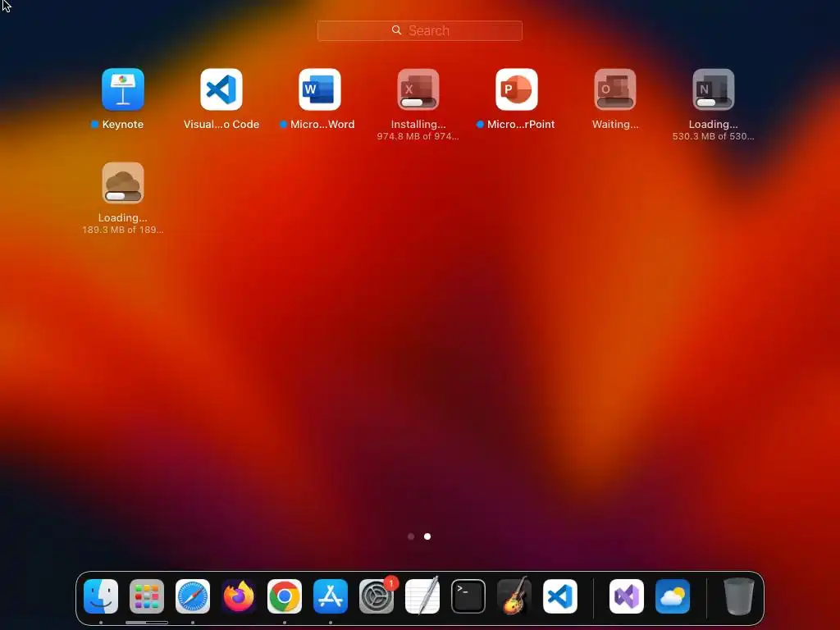The width and height of the screenshot is (840, 630).
Task: Click the "530.3 MB of 530..." text
Action: pos(714,137)
